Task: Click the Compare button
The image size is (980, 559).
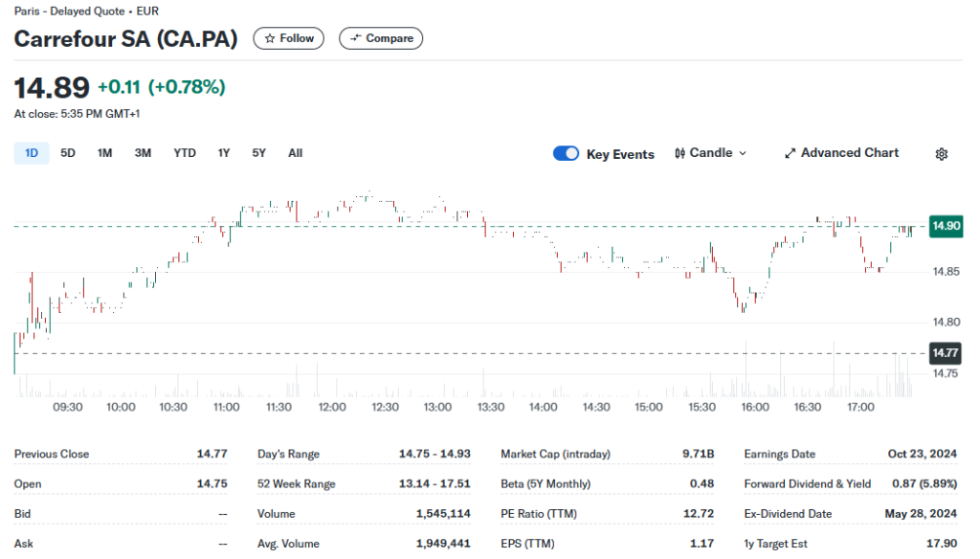Action: 381,38
